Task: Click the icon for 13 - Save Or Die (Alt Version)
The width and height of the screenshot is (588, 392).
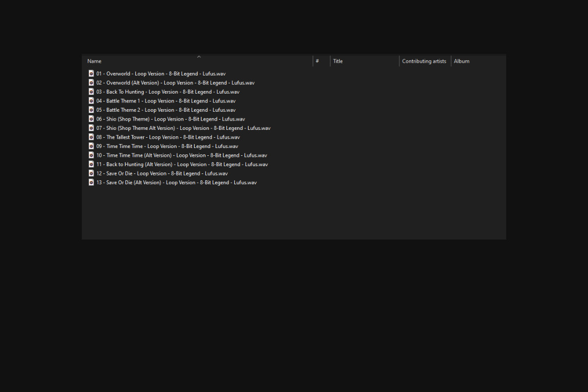Action: click(91, 182)
